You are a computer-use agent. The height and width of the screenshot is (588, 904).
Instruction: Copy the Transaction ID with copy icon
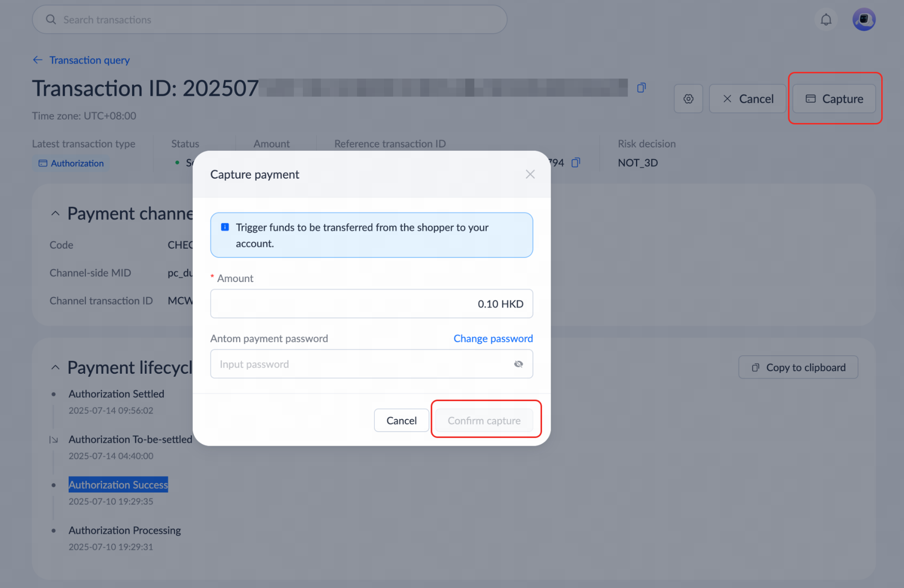(641, 88)
